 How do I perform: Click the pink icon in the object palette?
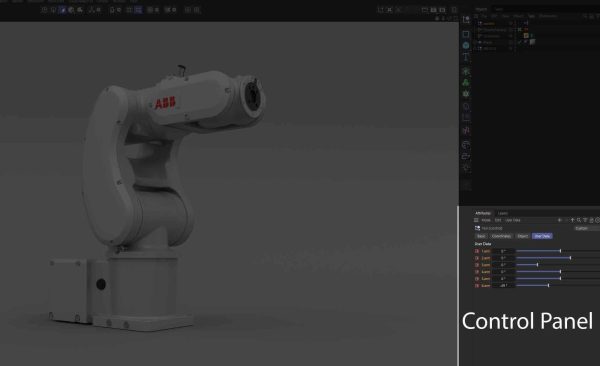pos(466,131)
